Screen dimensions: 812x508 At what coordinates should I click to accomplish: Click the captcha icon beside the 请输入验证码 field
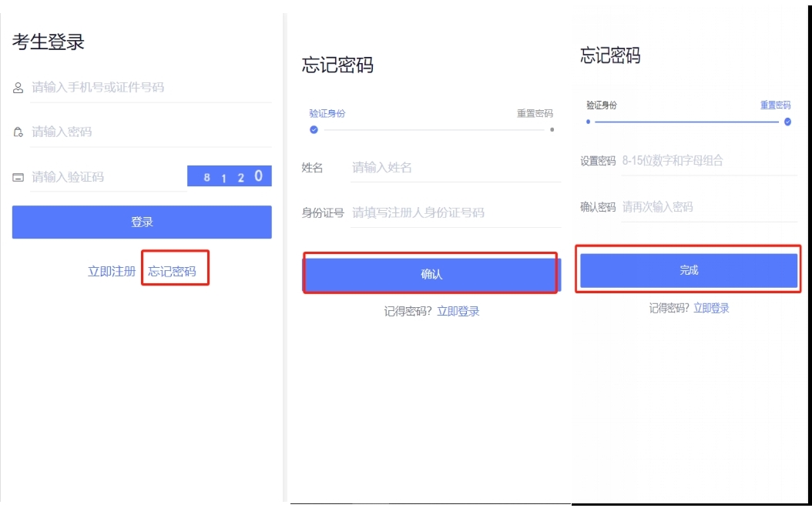tap(18, 178)
